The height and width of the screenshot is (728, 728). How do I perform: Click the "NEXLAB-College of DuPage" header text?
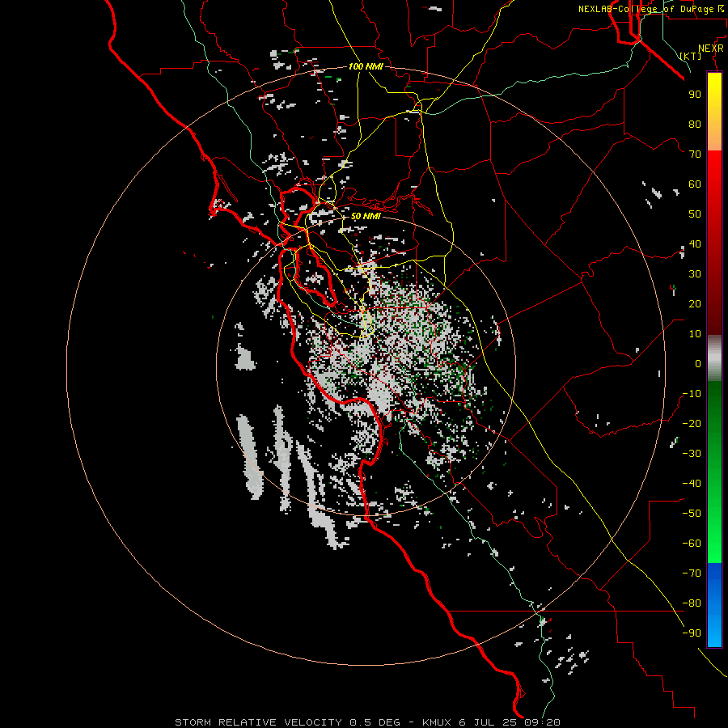point(645,9)
